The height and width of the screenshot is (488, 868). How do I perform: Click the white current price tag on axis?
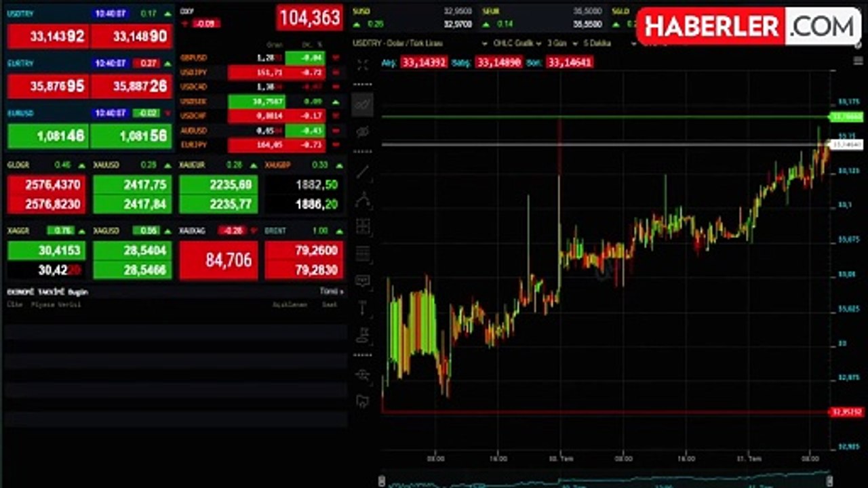pos(846,144)
